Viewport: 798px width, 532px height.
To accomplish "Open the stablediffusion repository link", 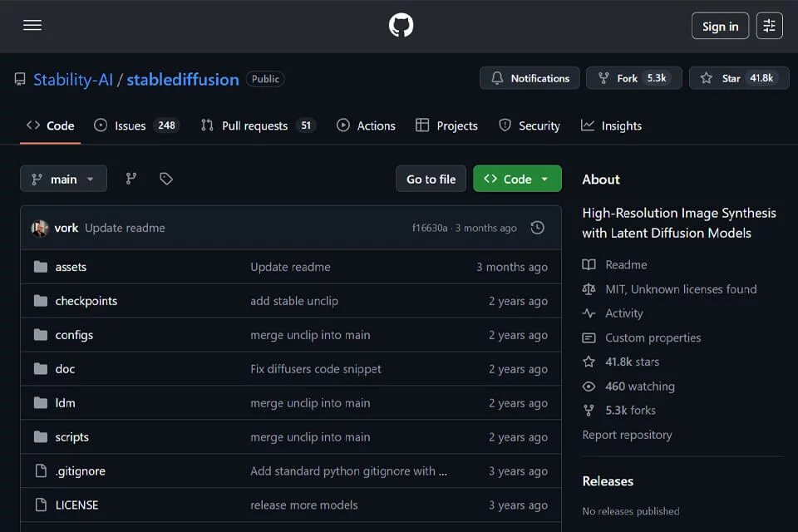I will pos(183,80).
